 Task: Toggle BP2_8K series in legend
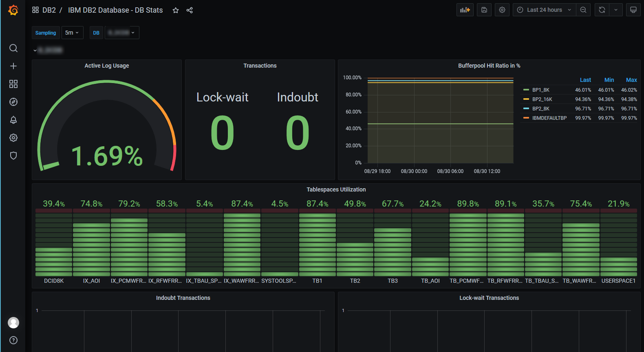point(540,109)
